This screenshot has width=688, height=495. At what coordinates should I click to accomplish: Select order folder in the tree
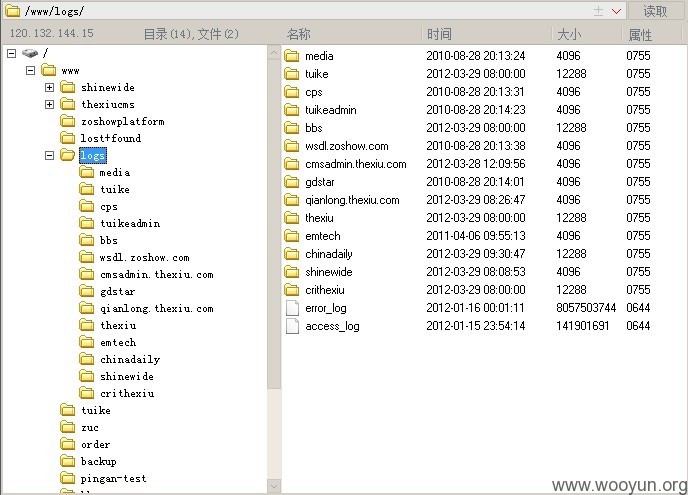point(96,445)
